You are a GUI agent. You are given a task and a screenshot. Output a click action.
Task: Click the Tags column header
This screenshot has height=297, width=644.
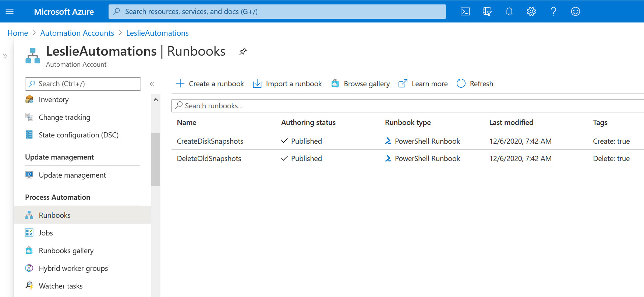tap(600, 122)
